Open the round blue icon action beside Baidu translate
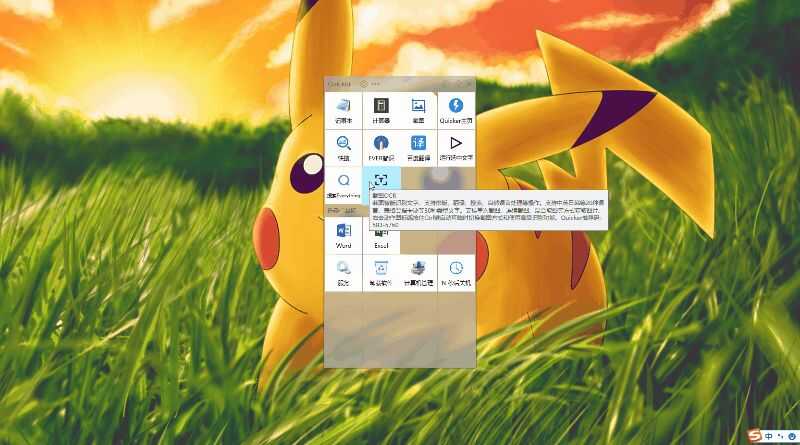The image size is (800, 445). click(381, 147)
